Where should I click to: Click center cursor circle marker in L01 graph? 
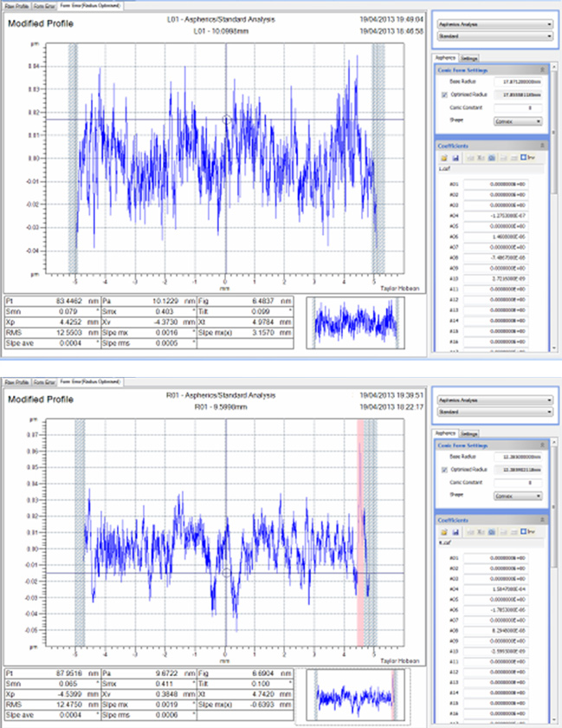coord(226,120)
